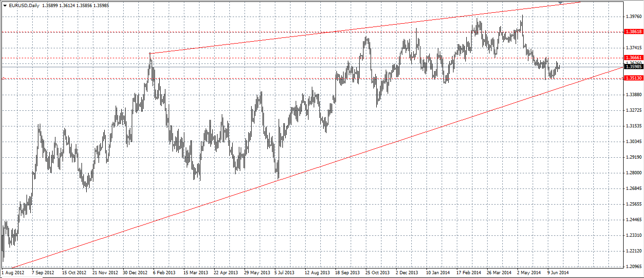Image resolution: width=644 pixels, height=278 pixels.
Task: Click the 5 Jul 2013 date label
Action: (x=284, y=273)
